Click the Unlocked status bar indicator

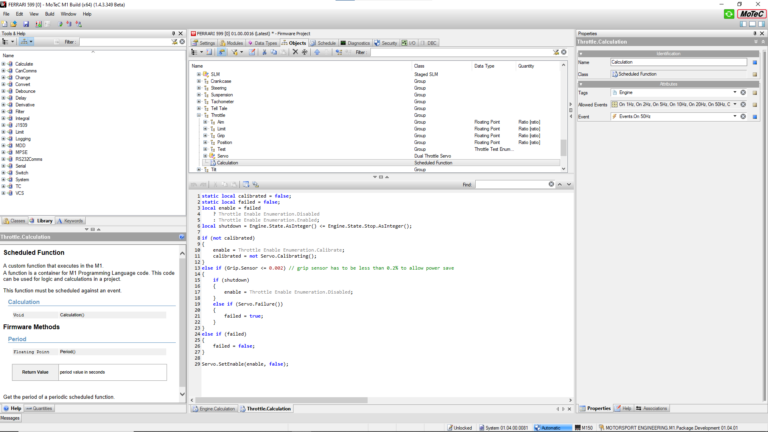click(x=459, y=428)
